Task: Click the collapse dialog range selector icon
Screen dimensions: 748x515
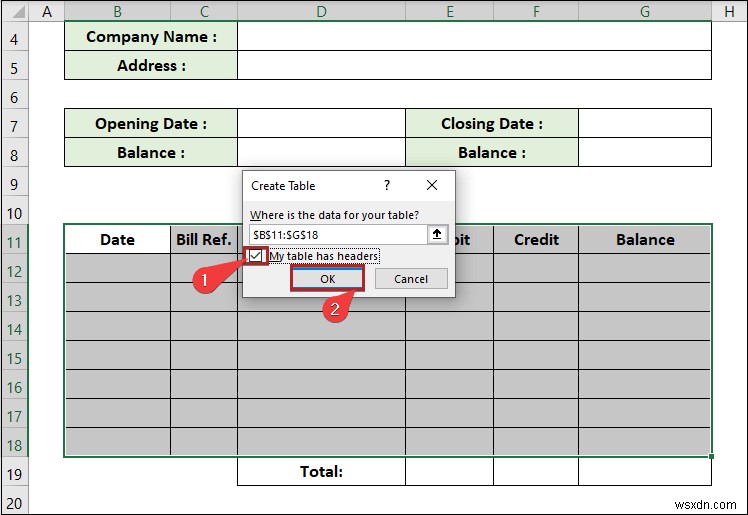Action: click(x=437, y=234)
